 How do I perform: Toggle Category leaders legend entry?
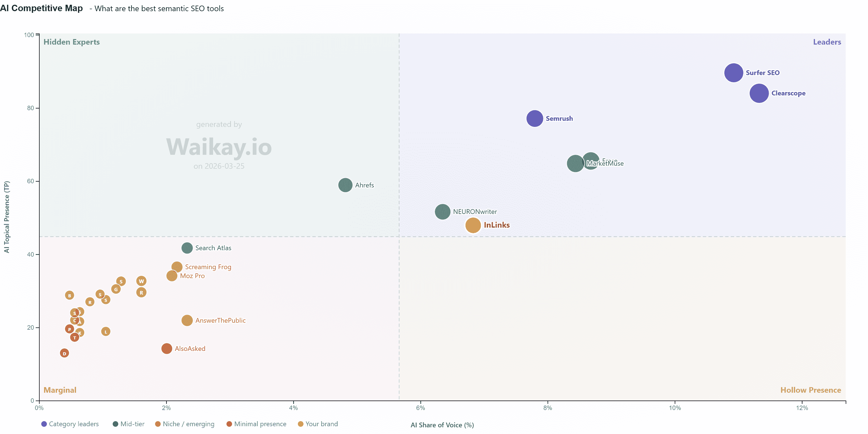(70, 424)
